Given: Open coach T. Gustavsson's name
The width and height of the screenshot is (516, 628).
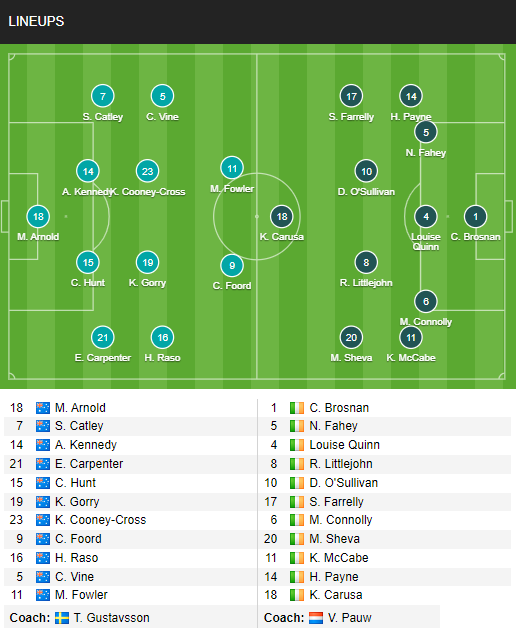Looking at the screenshot, I should point(111,618).
